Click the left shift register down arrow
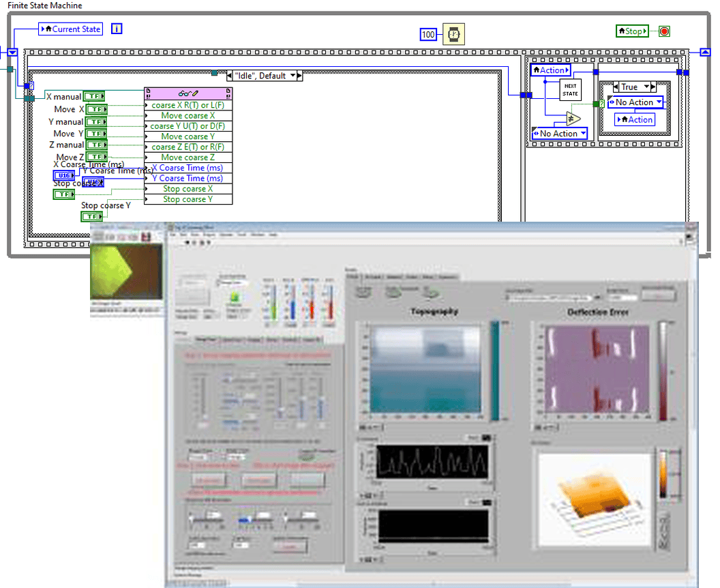 pos(12,53)
